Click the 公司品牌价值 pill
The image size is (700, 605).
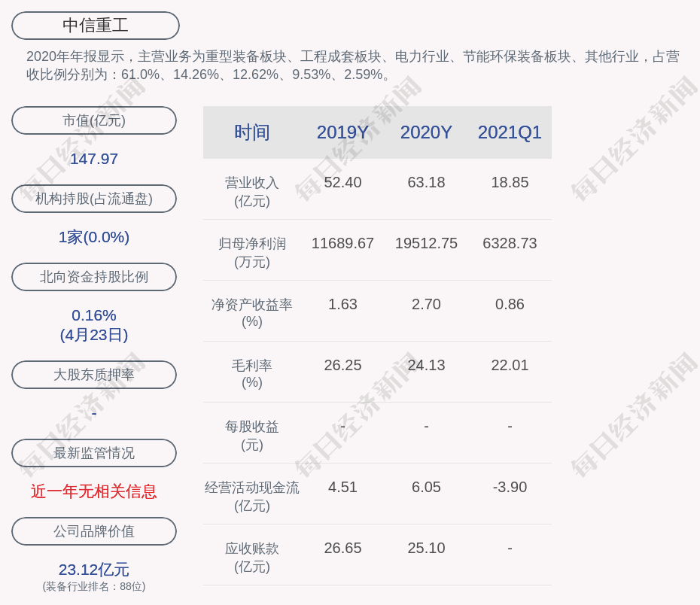tap(94, 531)
